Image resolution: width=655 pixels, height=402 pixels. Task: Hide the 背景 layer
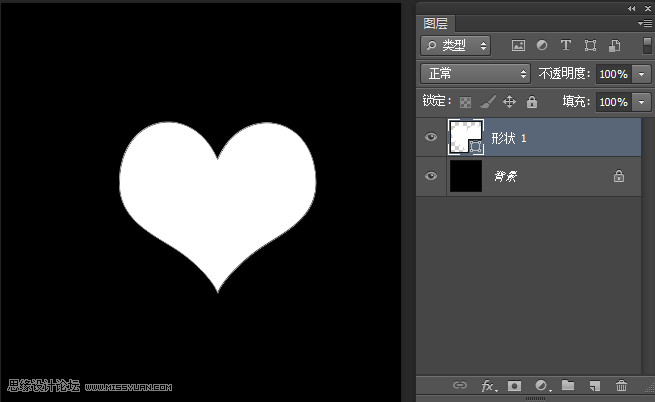point(431,176)
